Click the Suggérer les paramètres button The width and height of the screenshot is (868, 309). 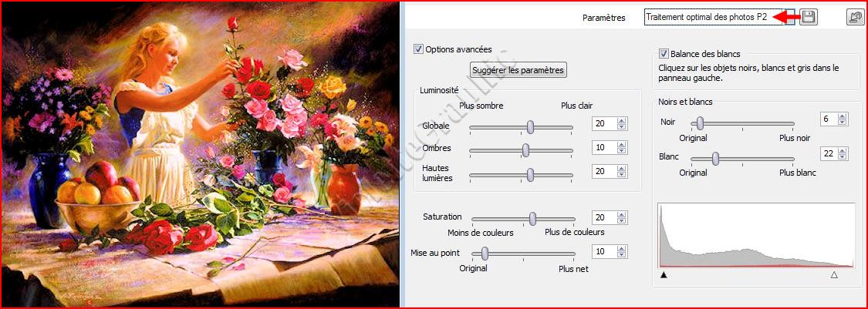[x=518, y=70]
